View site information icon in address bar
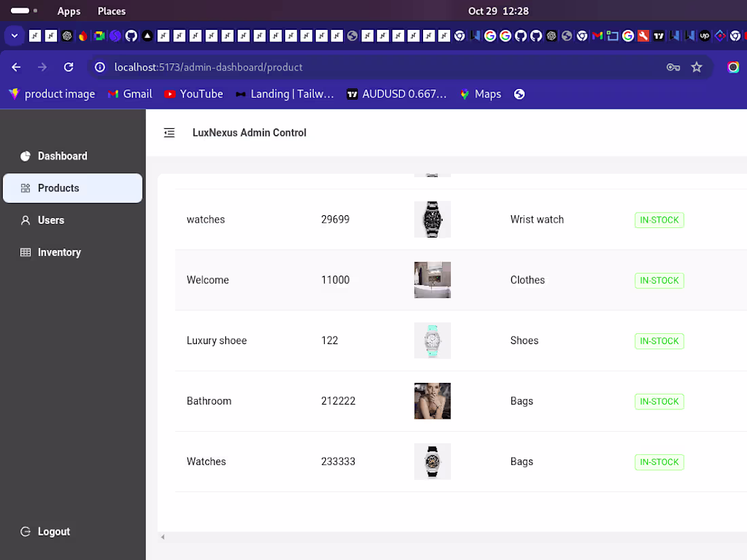 (x=100, y=67)
